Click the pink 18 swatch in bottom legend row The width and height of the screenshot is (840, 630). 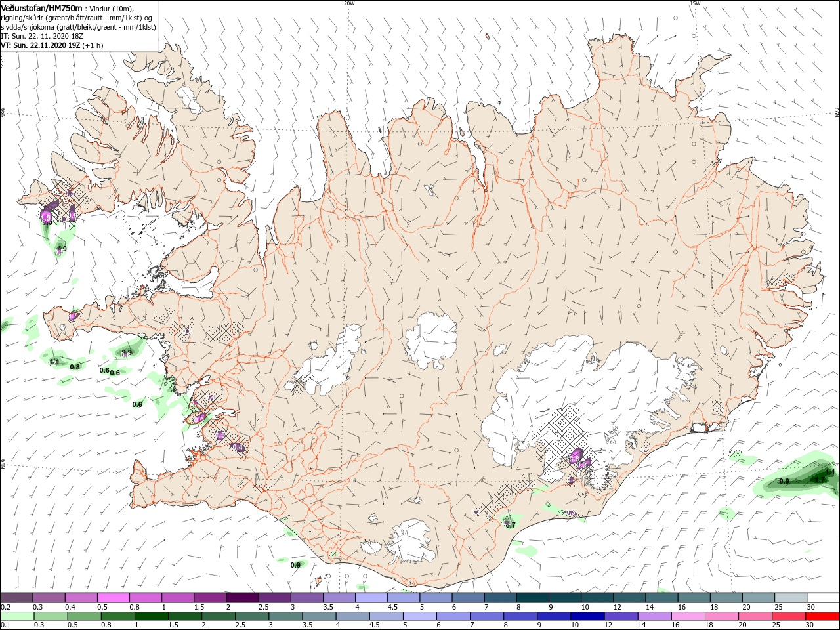pyautogui.click(x=722, y=616)
